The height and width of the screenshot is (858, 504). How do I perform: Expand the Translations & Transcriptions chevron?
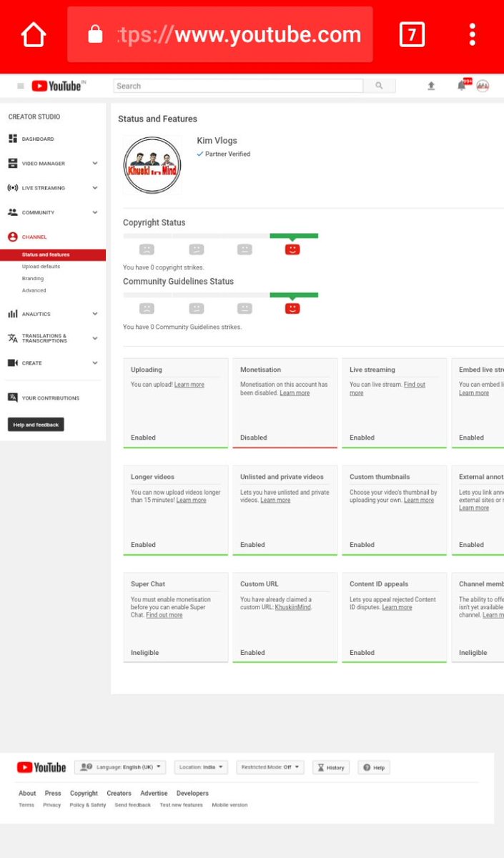[x=95, y=338]
